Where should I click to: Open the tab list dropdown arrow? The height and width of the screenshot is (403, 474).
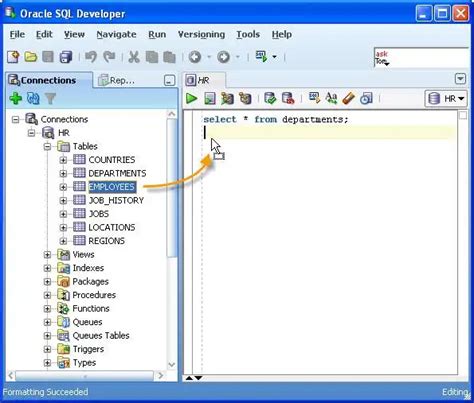460,79
